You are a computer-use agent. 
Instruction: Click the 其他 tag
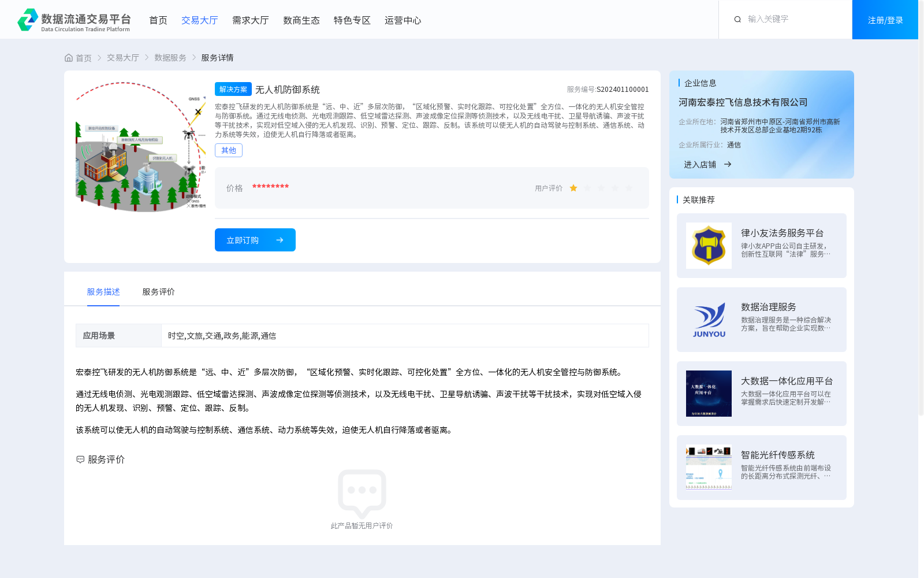229,150
